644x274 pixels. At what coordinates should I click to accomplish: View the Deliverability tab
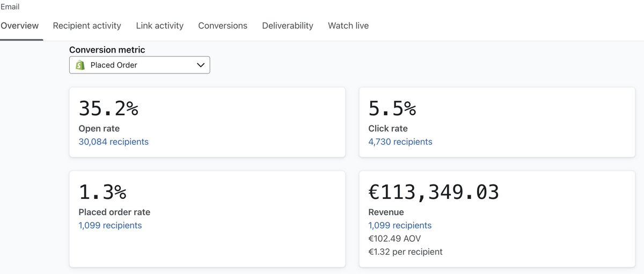(288, 25)
